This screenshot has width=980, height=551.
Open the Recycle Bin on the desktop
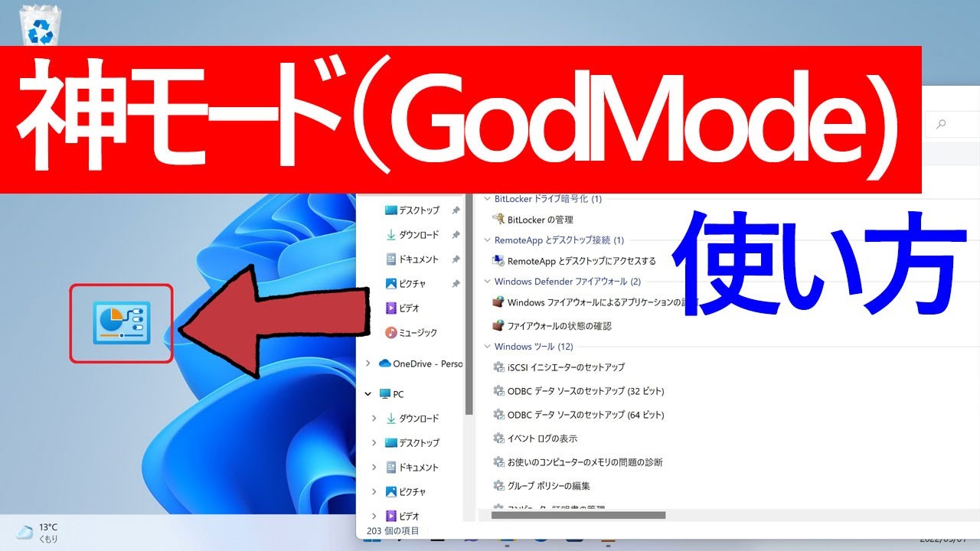pyautogui.click(x=38, y=24)
